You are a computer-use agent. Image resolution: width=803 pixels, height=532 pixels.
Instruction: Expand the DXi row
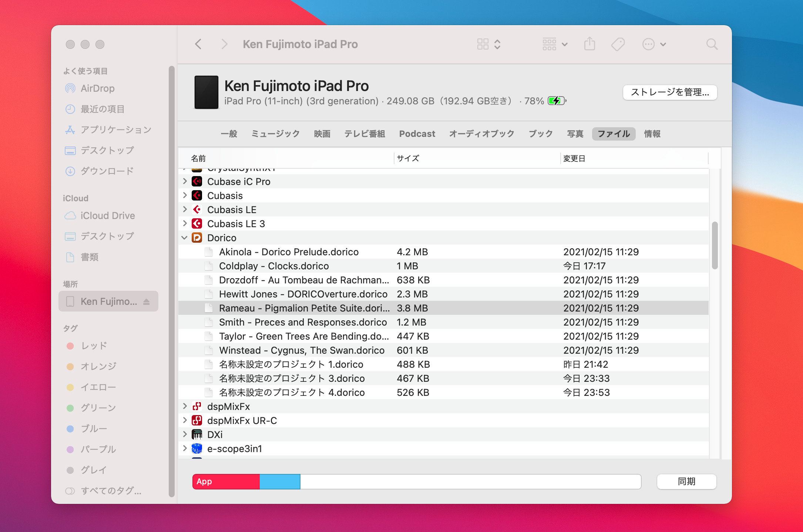coord(185,434)
